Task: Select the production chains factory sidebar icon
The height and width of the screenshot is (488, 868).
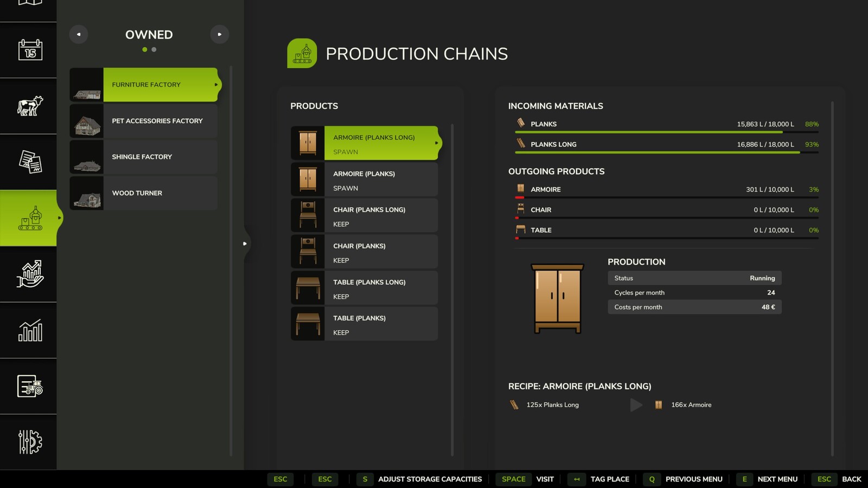Action: (30, 218)
